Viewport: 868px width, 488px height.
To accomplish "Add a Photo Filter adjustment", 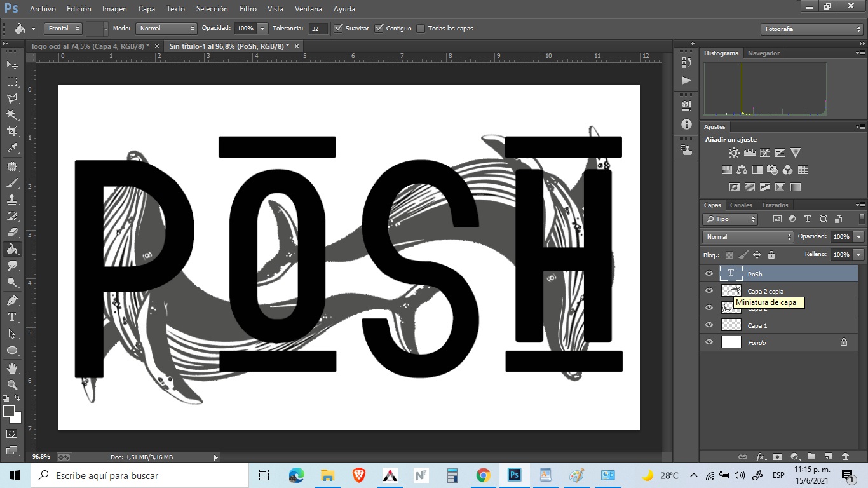I will [772, 170].
